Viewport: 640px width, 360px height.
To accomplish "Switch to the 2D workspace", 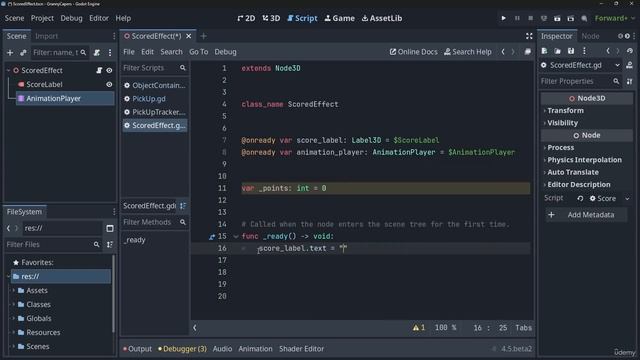I will tap(246, 18).
